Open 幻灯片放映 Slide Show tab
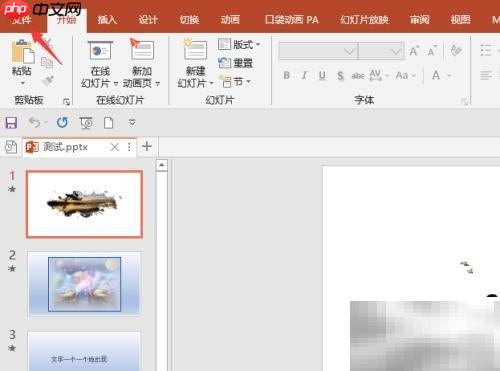The width and height of the screenshot is (500, 371). pos(364,20)
